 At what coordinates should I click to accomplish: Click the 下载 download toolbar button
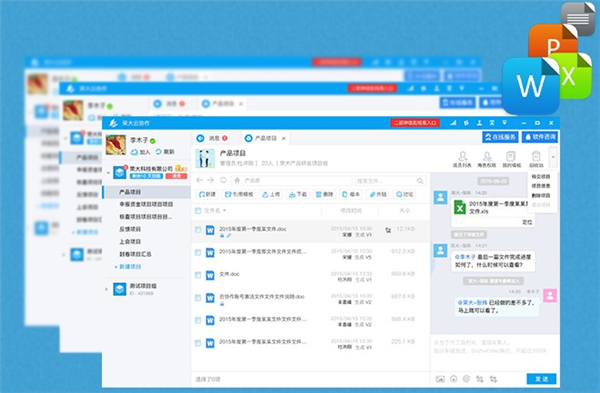(297, 194)
